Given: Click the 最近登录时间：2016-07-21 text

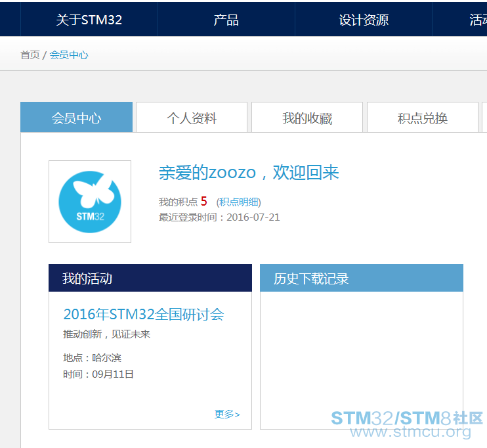Looking at the screenshot, I should point(219,217).
